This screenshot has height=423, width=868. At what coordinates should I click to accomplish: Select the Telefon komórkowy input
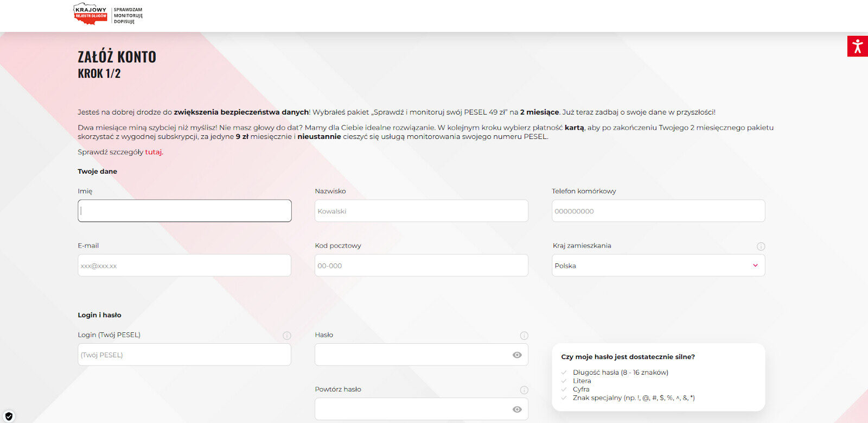[658, 211]
